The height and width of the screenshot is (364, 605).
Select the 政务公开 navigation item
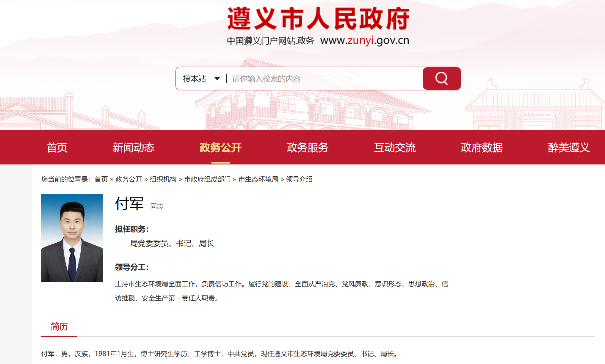click(220, 148)
